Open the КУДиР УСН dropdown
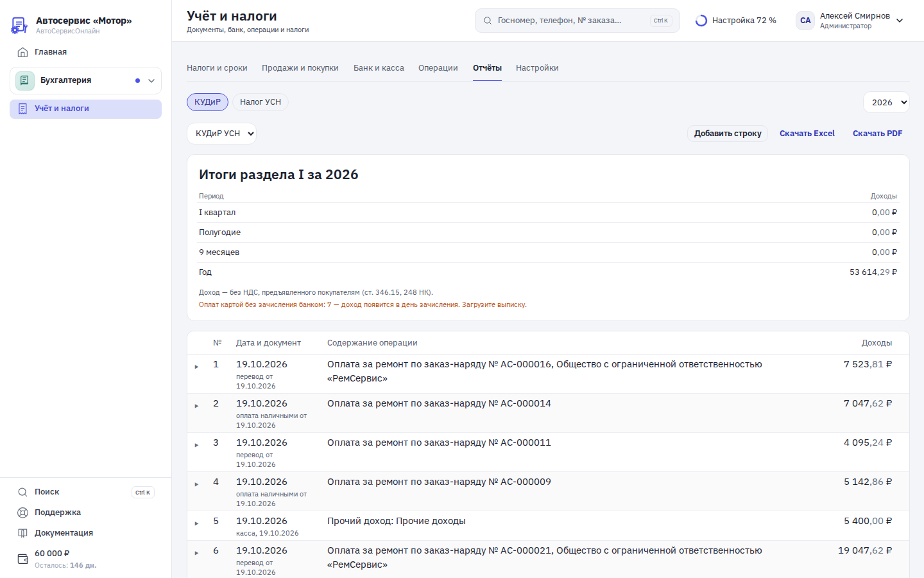The image size is (924, 578). [x=221, y=134]
